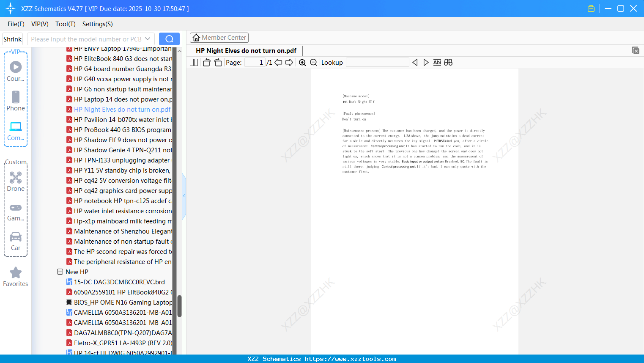
Task: Open HP cq42 5V conversion voltage file
Action: pyautogui.click(x=119, y=181)
